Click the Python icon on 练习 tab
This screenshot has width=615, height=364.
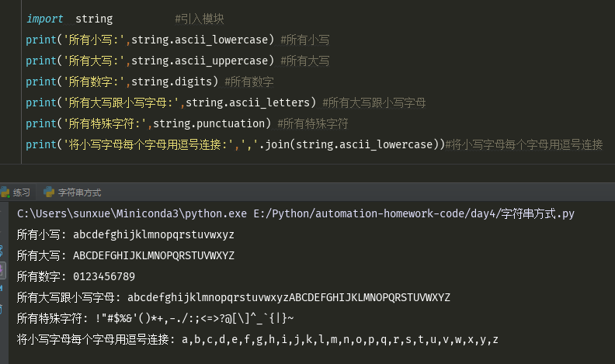5,192
